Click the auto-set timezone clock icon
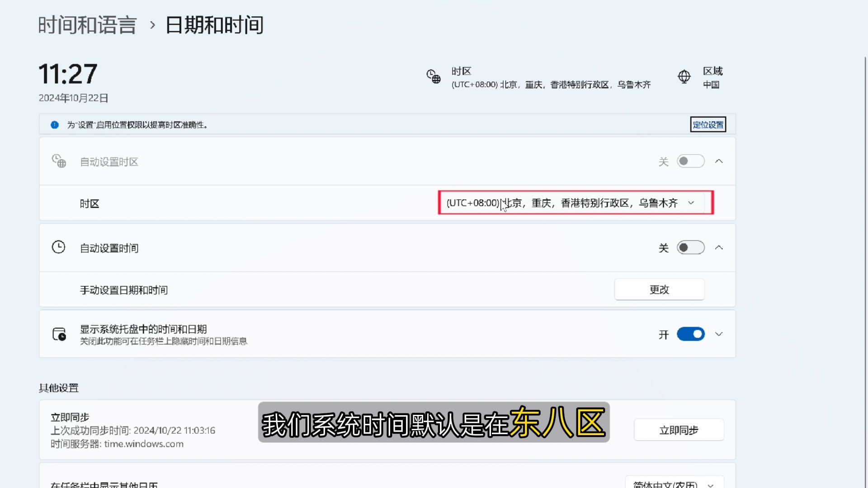This screenshot has height=488, width=868. [58, 161]
